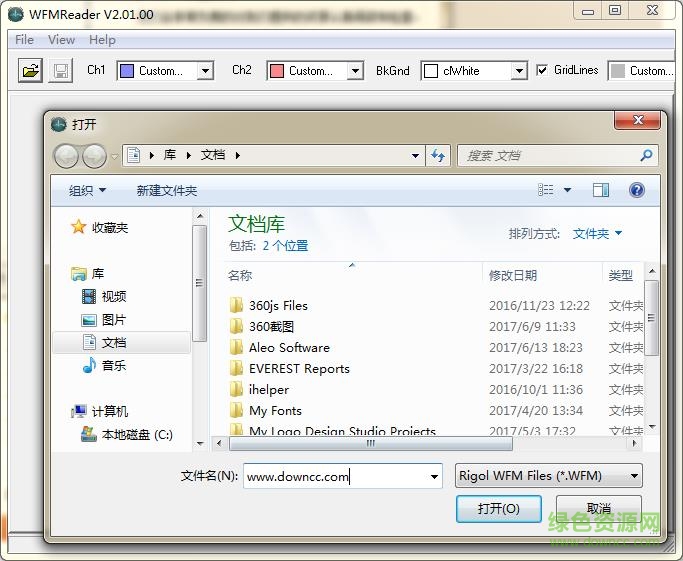Click the 文件名 filename input field
The width and height of the screenshot is (683, 561).
tap(335, 477)
